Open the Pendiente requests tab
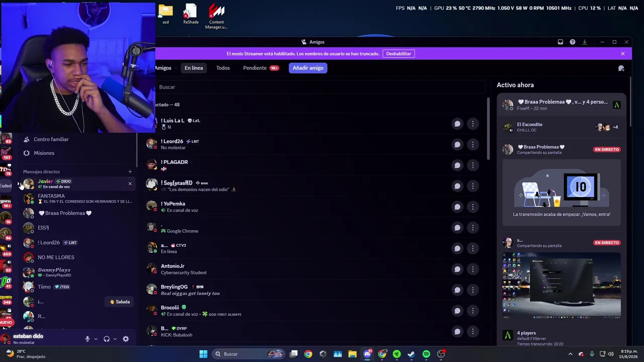Screen dimensions: 644x362 pyautogui.click(x=261, y=68)
